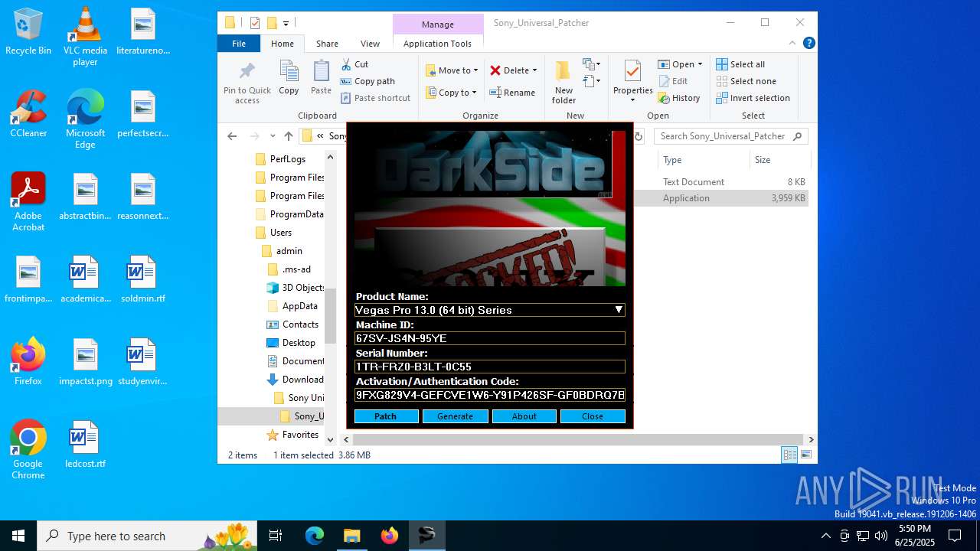Switch to details view button
Image resolution: width=980 pixels, height=551 pixels.
pos(789,455)
